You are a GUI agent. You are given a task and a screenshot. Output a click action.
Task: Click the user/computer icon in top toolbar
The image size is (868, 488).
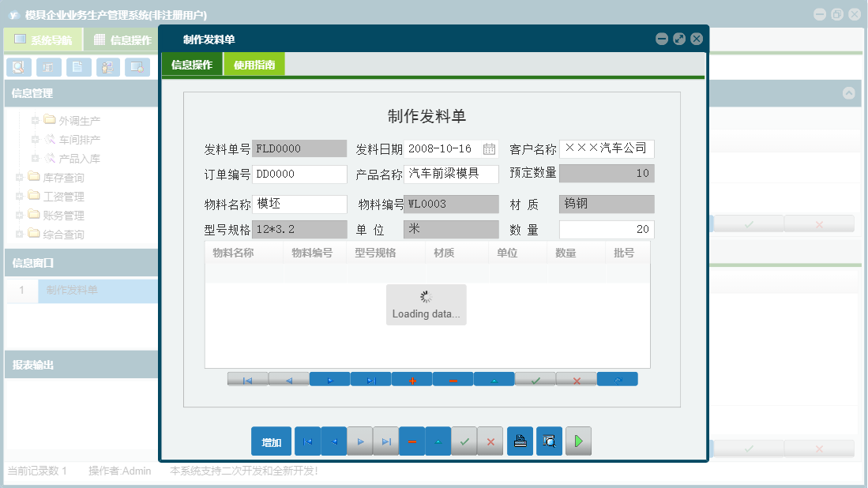click(x=107, y=67)
